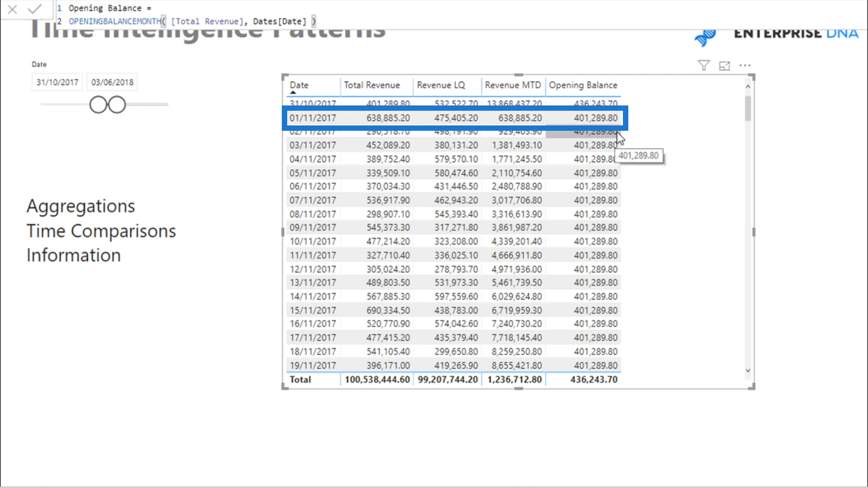Click the left handle of the Date slider
The width and height of the screenshot is (868, 488).
98,105
